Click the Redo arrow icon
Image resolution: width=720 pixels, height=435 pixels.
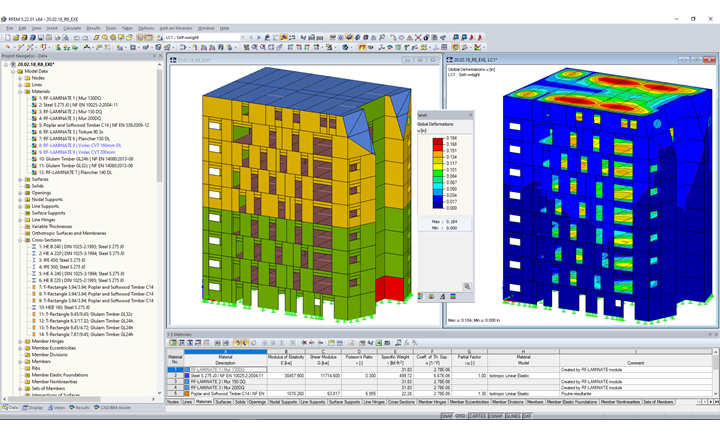85,37
